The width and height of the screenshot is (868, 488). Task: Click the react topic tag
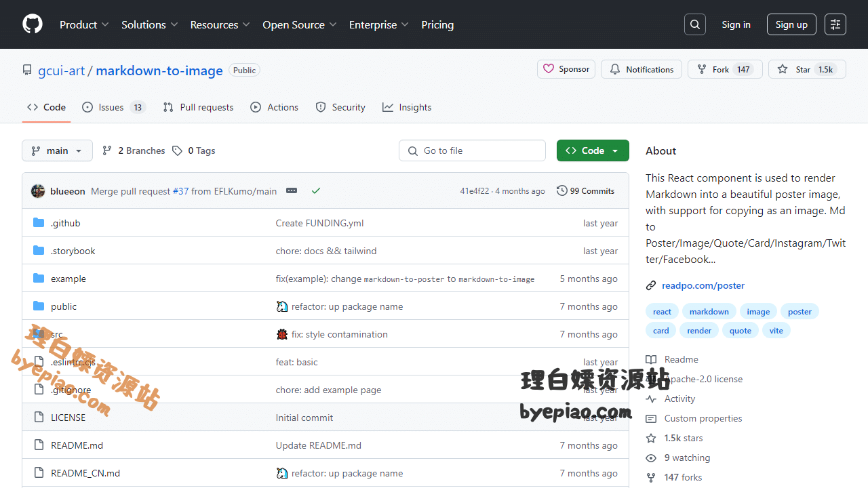coord(662,312)
